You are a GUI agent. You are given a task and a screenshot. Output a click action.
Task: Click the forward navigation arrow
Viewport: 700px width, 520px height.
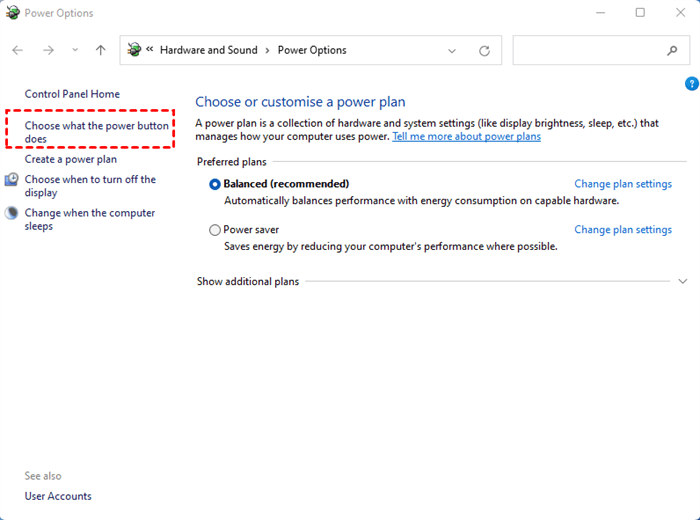point(48,50)
